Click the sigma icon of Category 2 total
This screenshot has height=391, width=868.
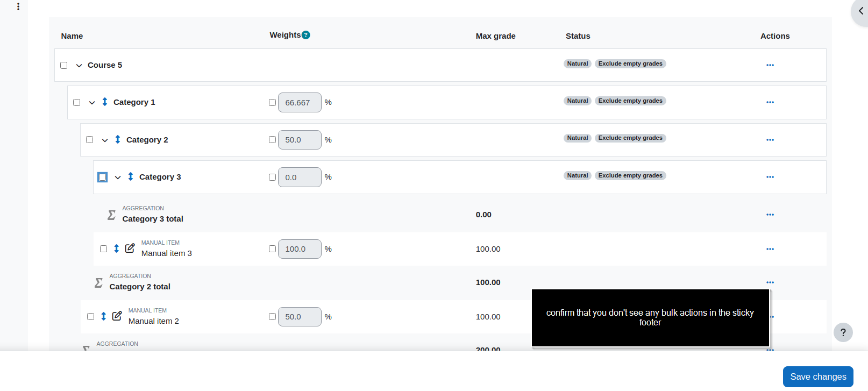98,283
